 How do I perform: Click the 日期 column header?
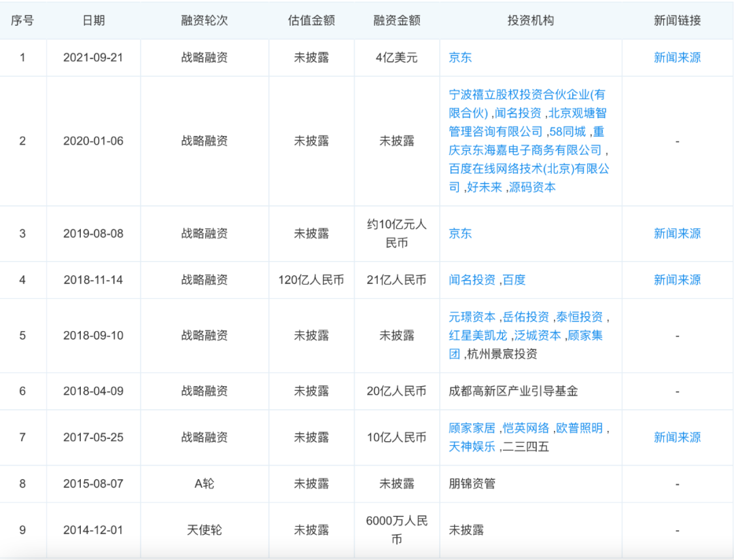pos(93,20)
